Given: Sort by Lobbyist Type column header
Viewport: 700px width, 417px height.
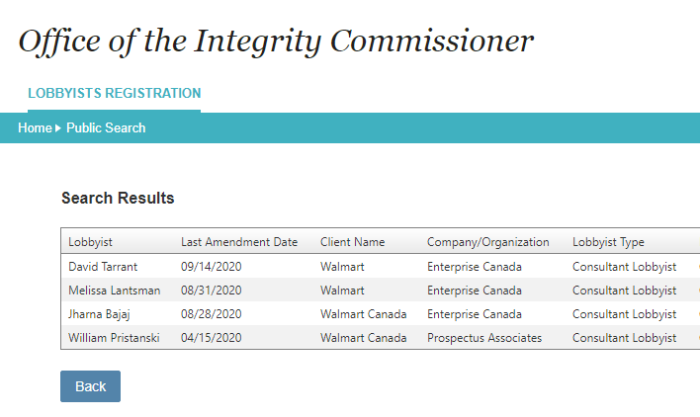Looking at the screenshot, I should [x=608, y=242].
